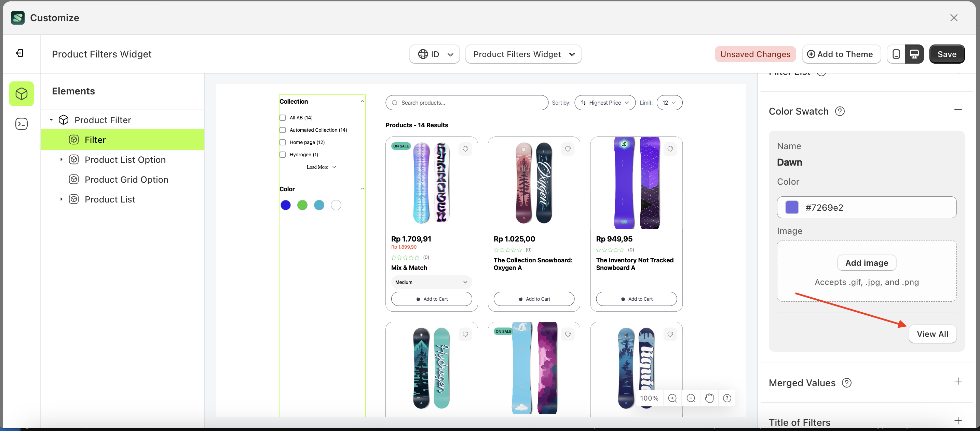The image size is (980, 431).
Task: Check the Automated Collection checkbox
Action: click(x=282, y=130)
